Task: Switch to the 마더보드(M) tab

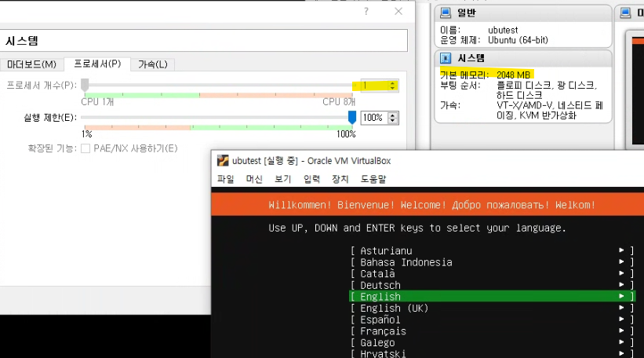Action: [31, 64]
